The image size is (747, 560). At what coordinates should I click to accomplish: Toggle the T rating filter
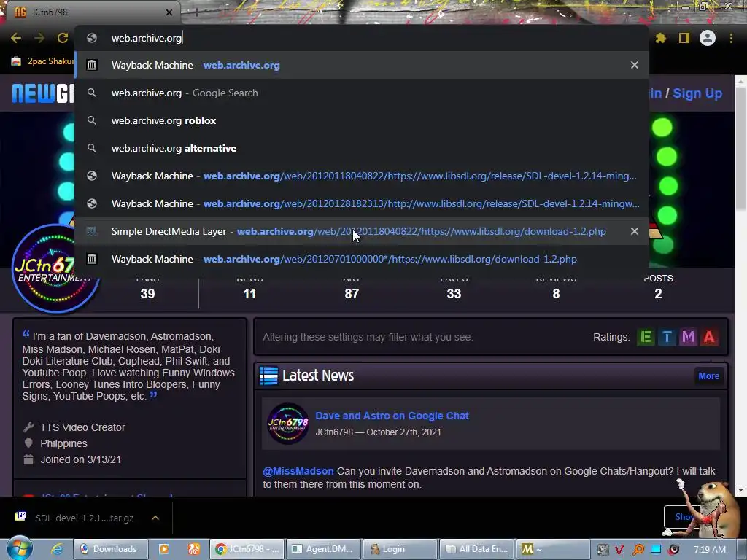[667, 337]
